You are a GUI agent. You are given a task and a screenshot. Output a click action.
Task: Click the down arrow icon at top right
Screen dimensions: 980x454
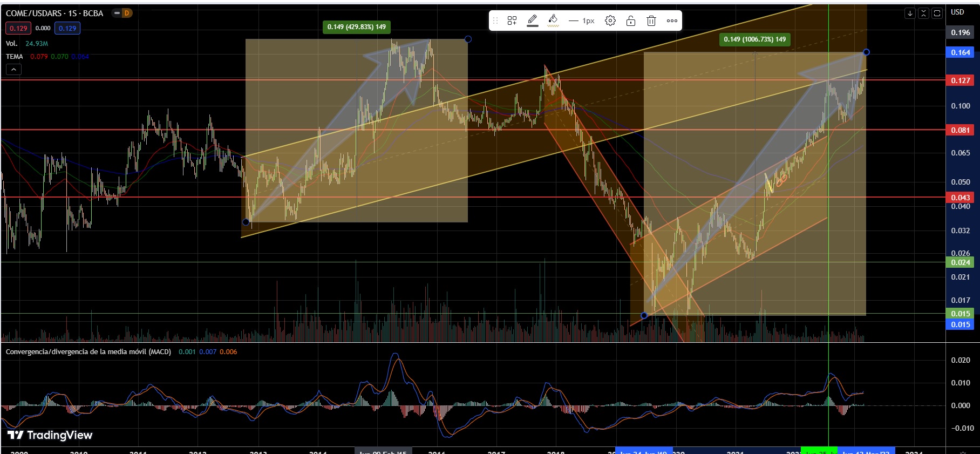click(x=910, y=13)
